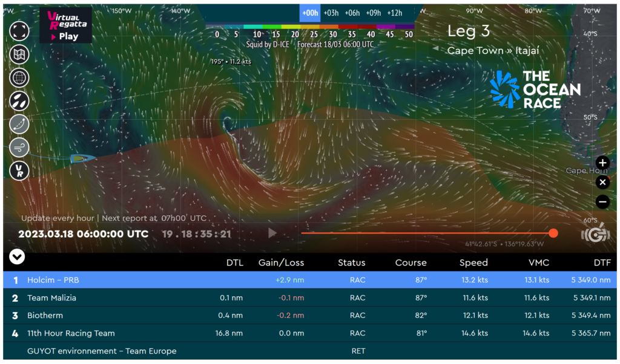
Task: Collapse leaderboard with the down chevron
Action: 17,257
